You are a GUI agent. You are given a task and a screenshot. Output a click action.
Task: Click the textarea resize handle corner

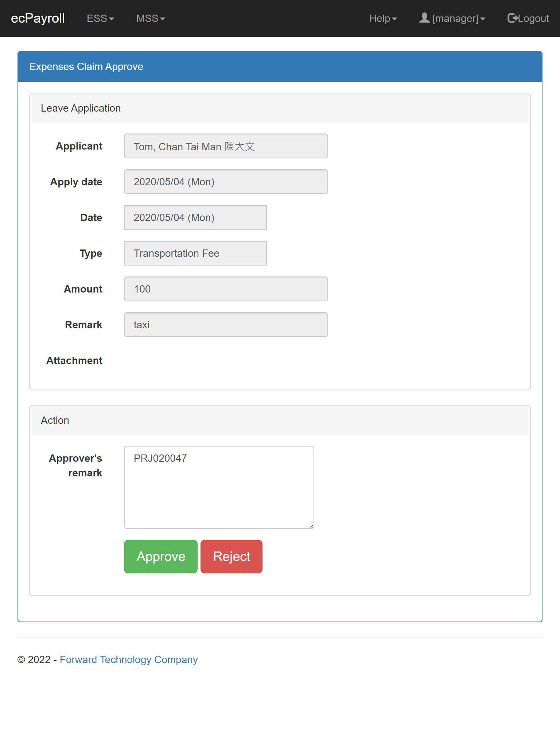point(312,526)
